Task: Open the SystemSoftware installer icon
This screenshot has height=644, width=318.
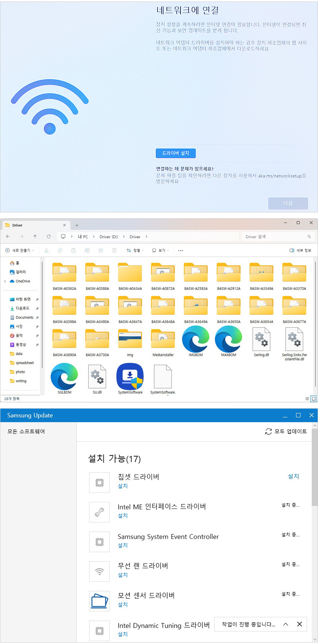Action: point(130,376)
